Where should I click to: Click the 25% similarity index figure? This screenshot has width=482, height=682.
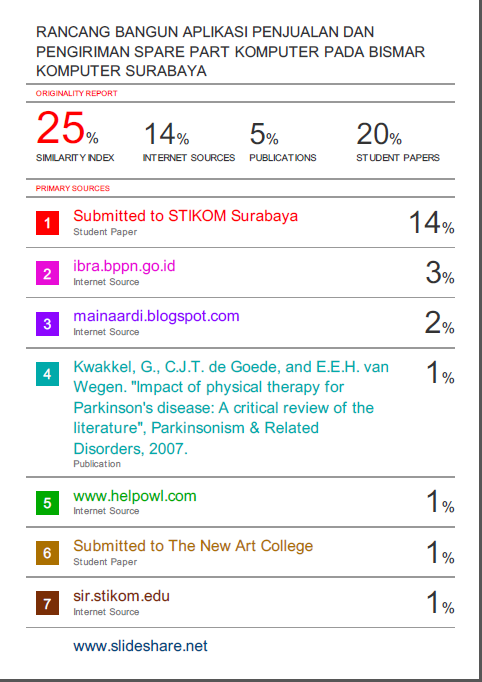click(x=67, y=128)
